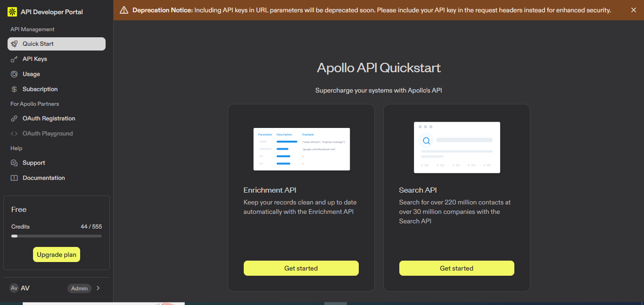Screen dimensions: 644x305
Task: Click the Deprecation Notice message text
Action: [x=372, y=10]
